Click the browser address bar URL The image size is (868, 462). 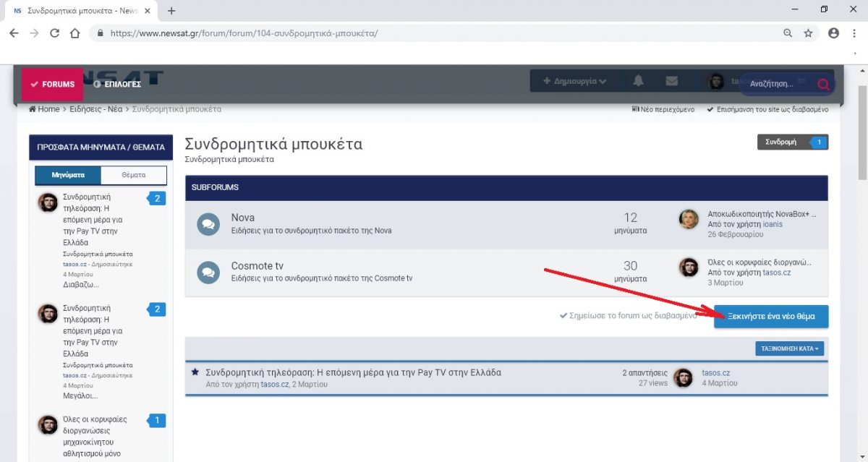(x=244, y=33)
